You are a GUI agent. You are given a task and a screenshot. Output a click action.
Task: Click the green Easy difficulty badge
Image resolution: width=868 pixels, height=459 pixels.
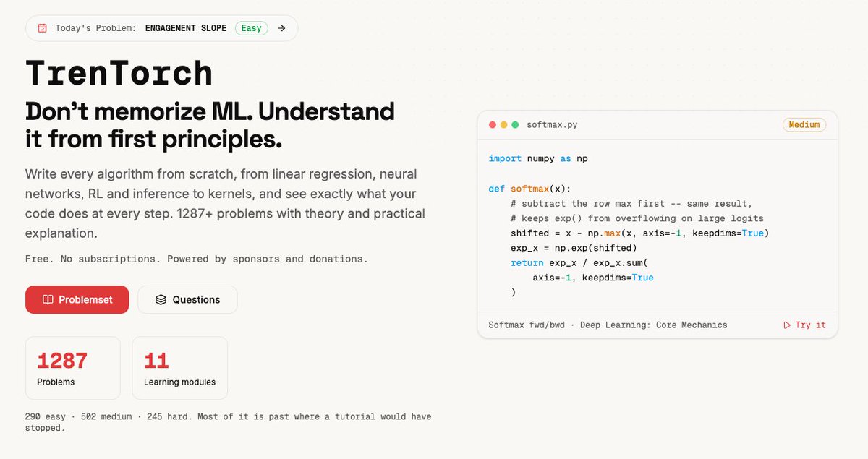coord(251,28)
